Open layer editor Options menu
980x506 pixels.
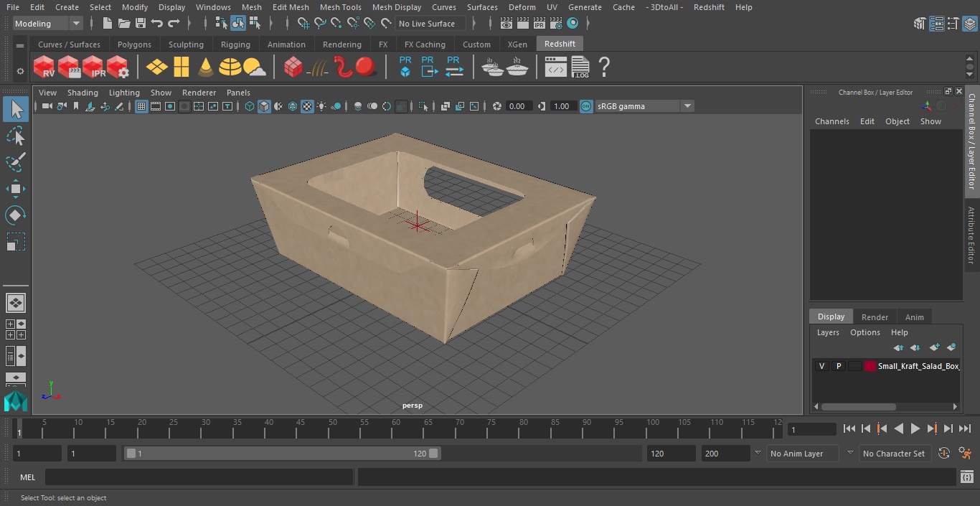point(864,332)
